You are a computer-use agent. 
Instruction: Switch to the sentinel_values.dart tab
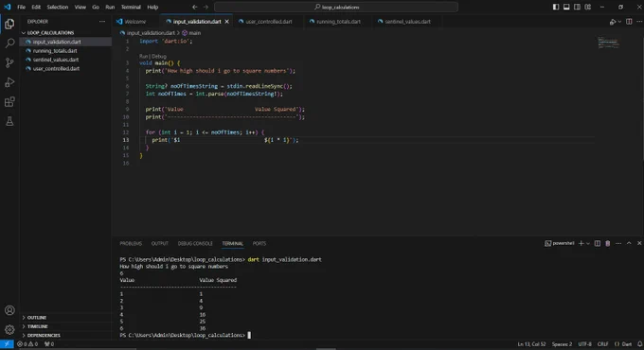[407, 22]
